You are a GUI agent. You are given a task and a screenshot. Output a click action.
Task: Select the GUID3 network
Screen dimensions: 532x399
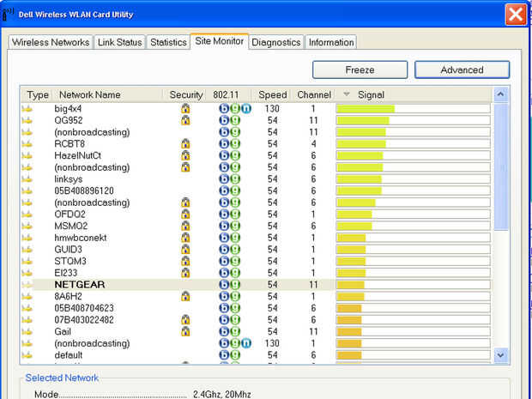point(68,250)
